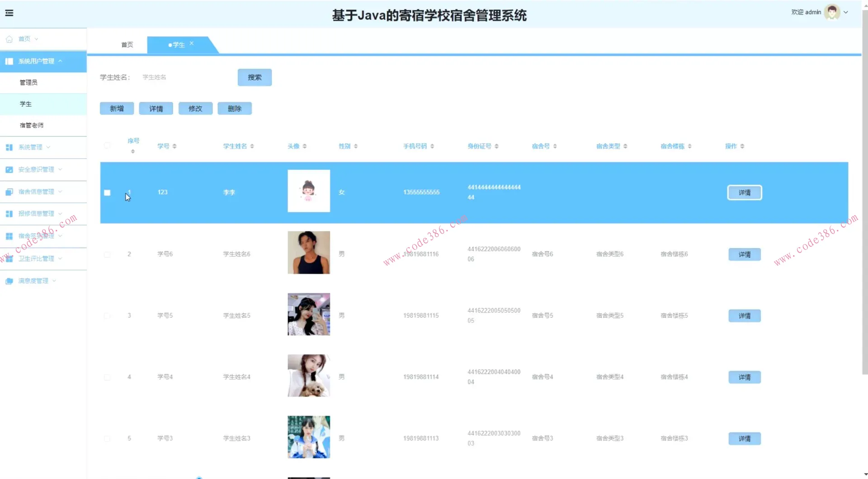Sort the table by 学号 column arrows
Image resolution: width=868 pixels, height=479 pixels.
[175, 146]
